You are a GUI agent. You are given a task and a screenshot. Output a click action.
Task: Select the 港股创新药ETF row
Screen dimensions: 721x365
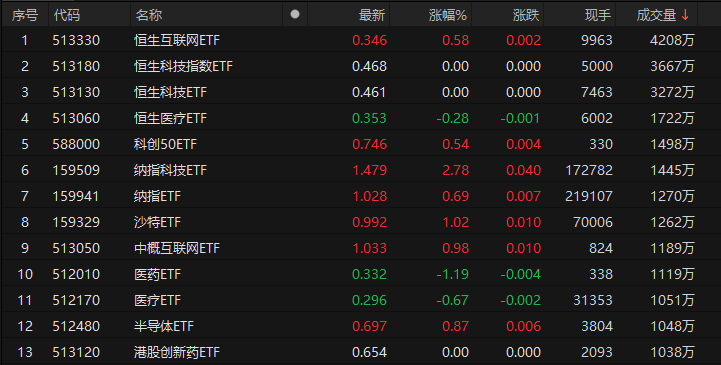(360, 352)
